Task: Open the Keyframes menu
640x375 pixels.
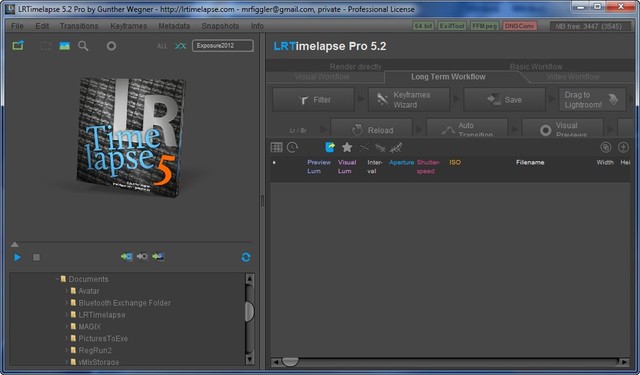Action: pyautogui.click(x=128, y=26)
